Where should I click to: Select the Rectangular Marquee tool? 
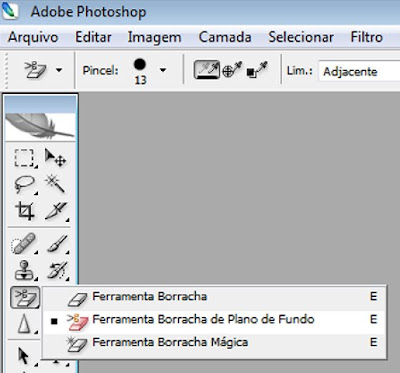tap(24, 157)
